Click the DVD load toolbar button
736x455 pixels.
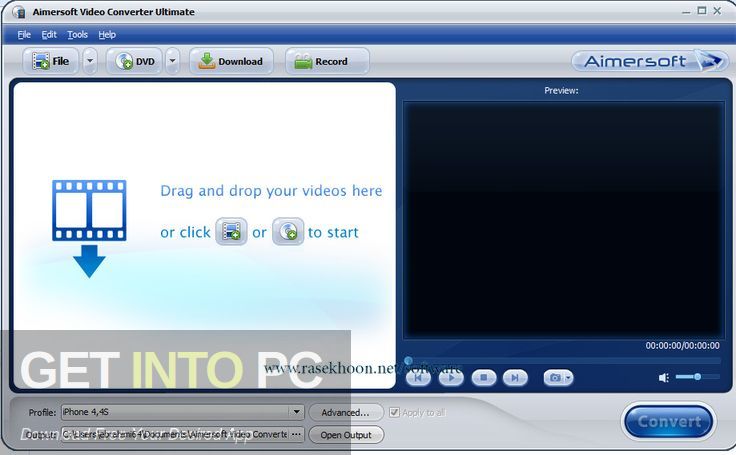[x=135, y=62]
